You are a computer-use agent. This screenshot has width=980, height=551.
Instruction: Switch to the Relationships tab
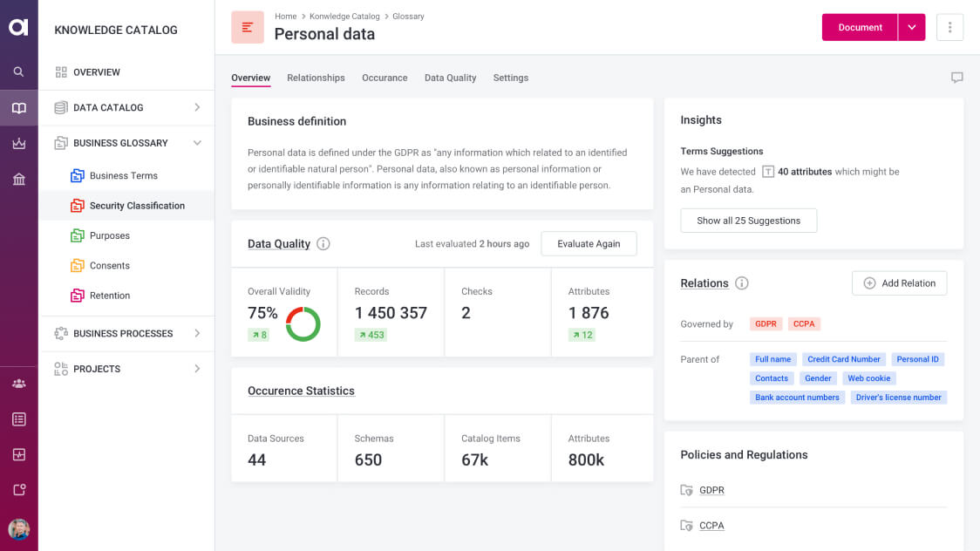pos(316,78)
